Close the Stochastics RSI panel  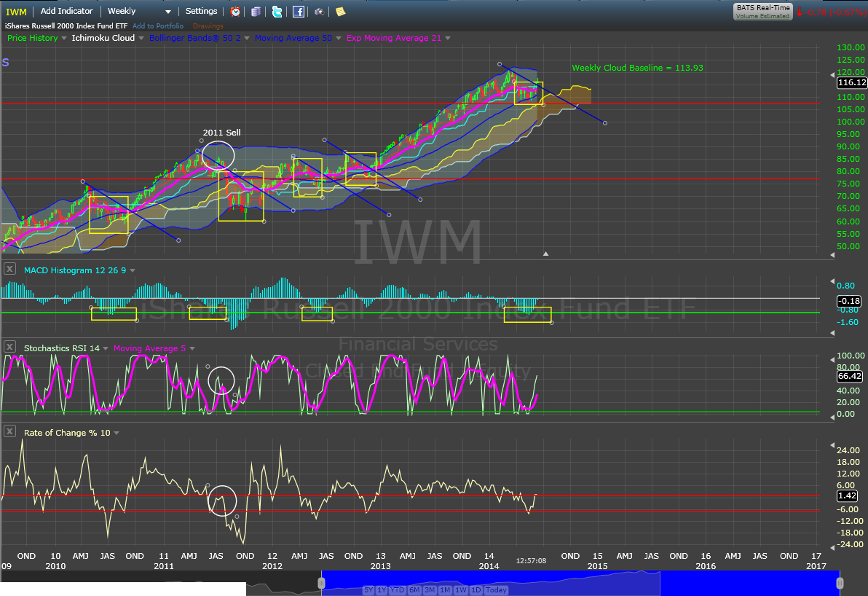(x=9, y=348)
